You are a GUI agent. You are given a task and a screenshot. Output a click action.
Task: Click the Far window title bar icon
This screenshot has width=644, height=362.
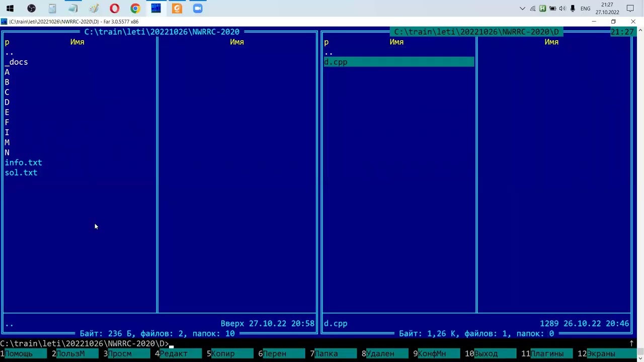pyautogui.click(x=4, y=22)
